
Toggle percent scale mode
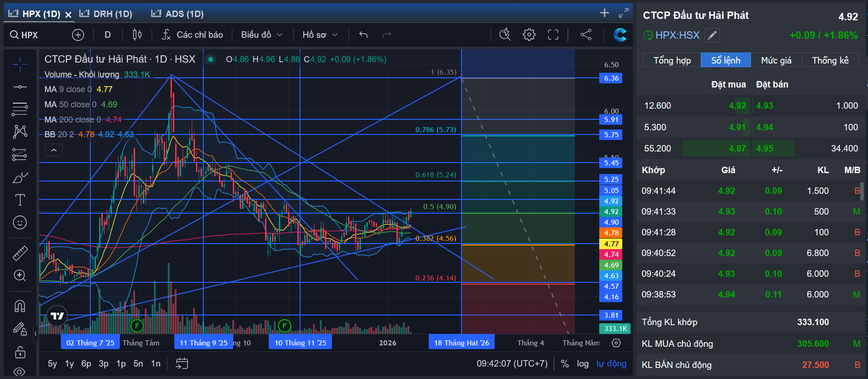[x=565, y=364]
